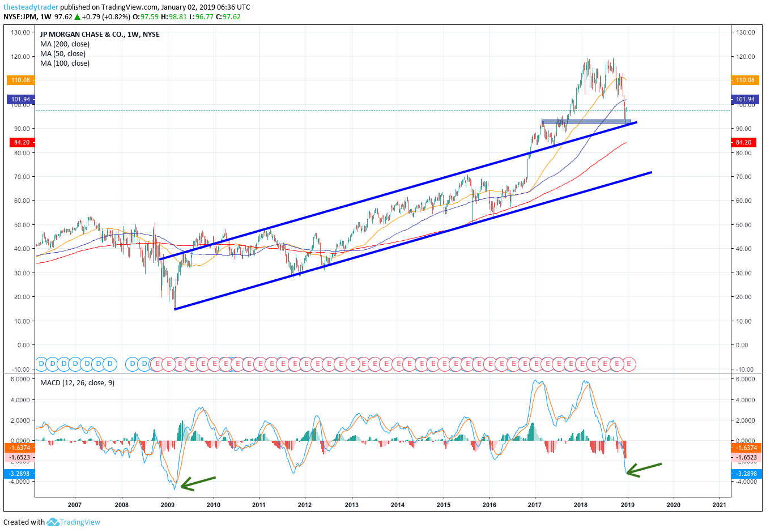Click the 1W interval in the header line
766x532 pixels.
pos(45,17)
